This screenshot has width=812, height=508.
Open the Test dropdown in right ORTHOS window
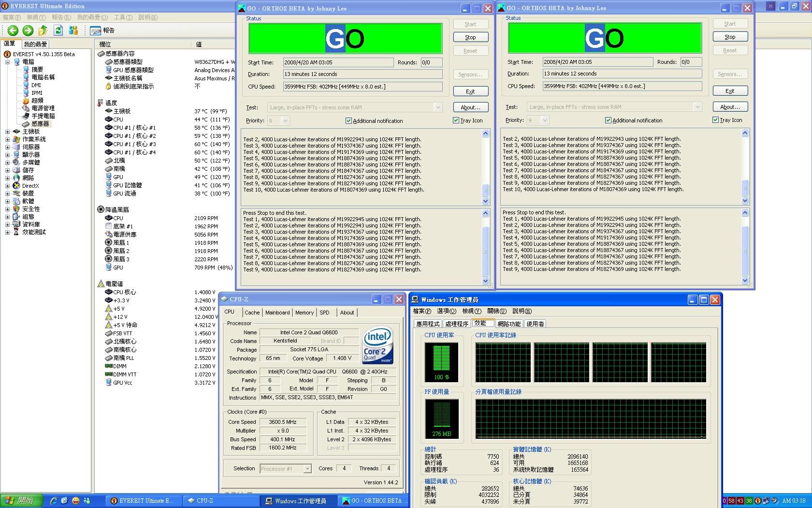697,107
